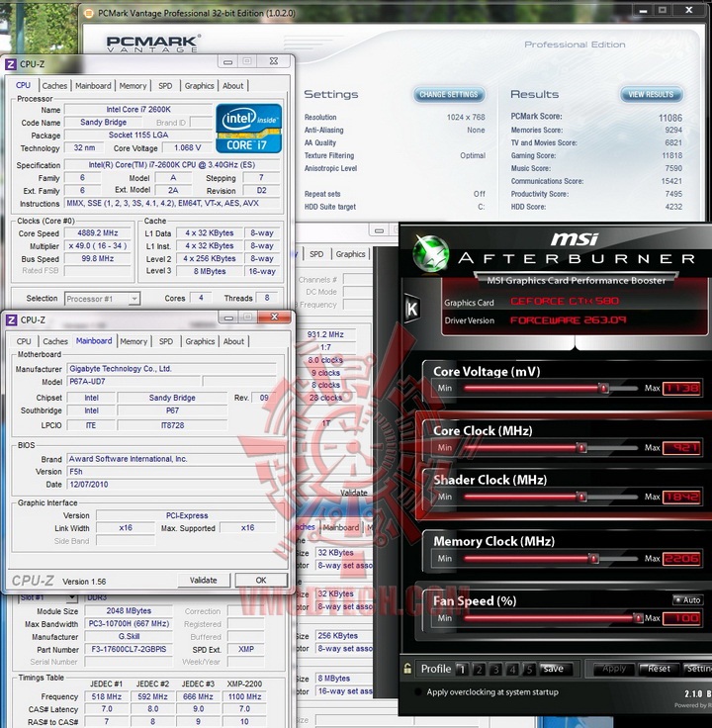Toggle Auto fan speed in Afterburner

[687, 599]
